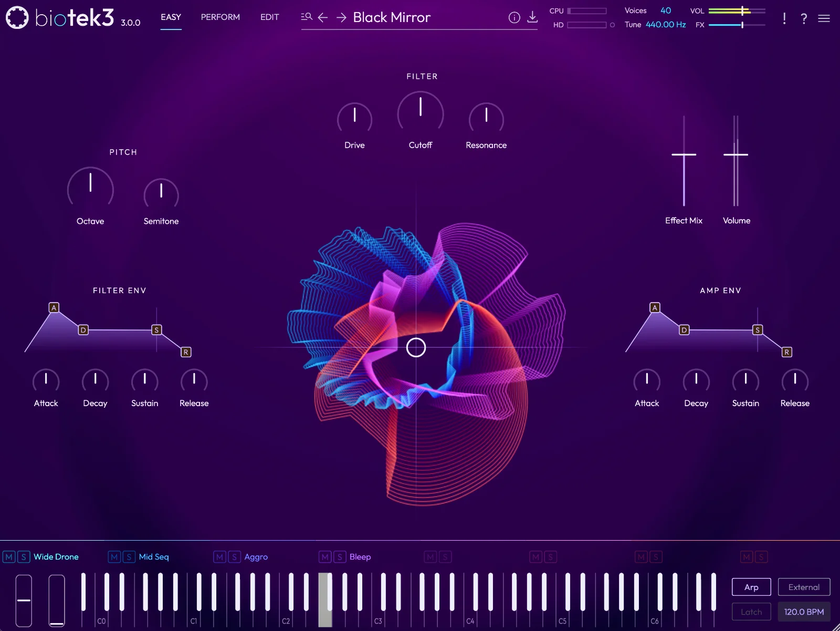Screen dimensions: 840x631
Task: Select the R node in Filter Env
Action: pos(186,352)
